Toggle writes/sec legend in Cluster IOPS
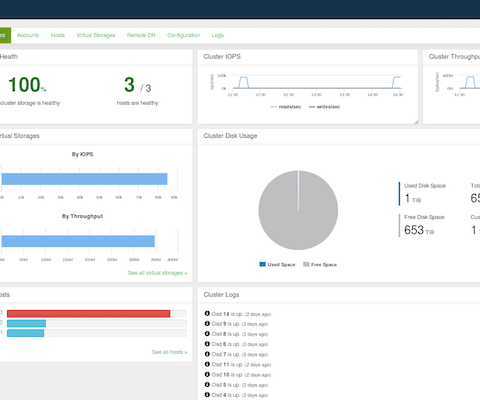This screenshot has height=400, width=480. tap(324, 107)
